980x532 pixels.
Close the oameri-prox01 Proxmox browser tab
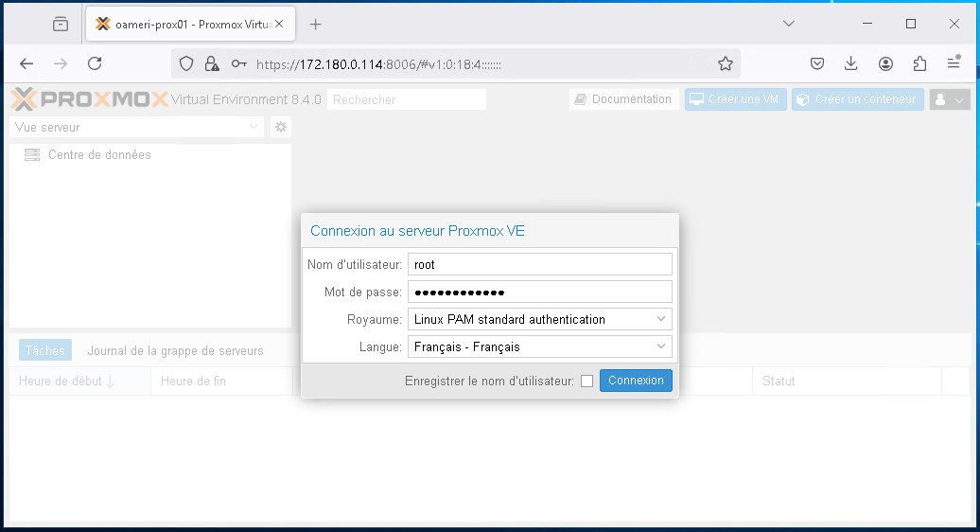click(x=279, y=24)
